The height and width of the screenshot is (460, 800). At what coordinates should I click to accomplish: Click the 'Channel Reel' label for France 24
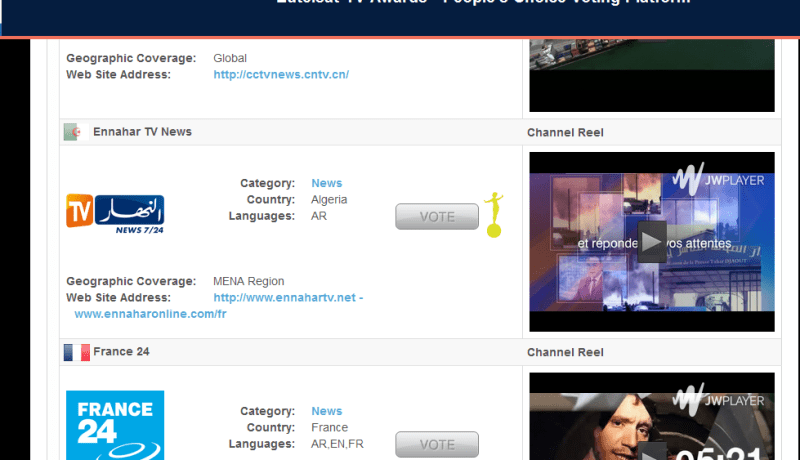coord(565,352)
